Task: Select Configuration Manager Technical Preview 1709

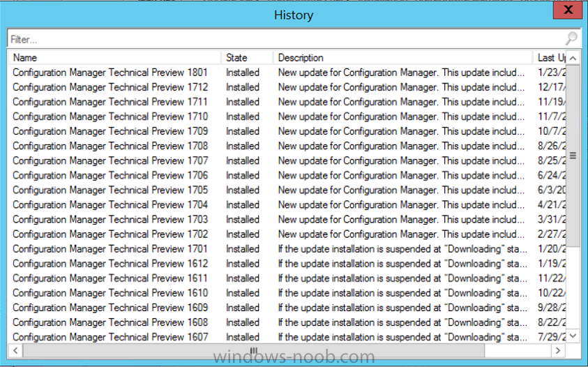Action: (110, 131)
